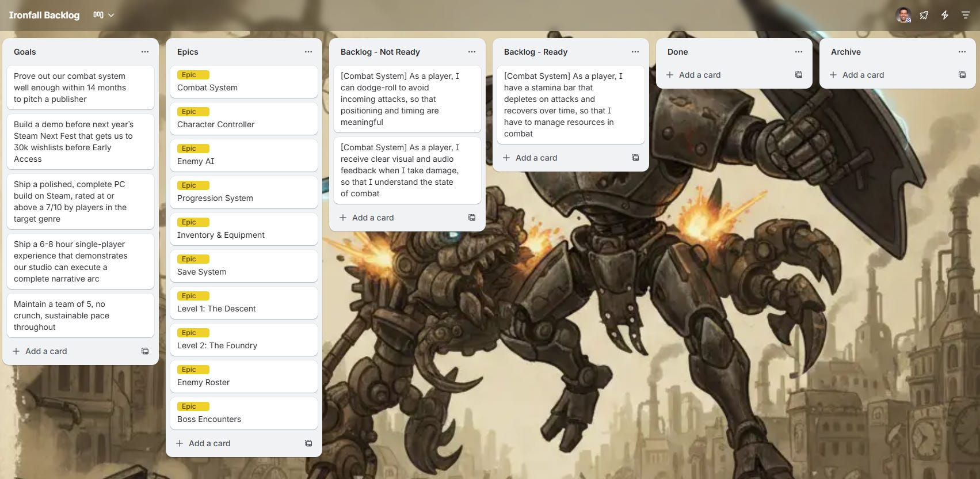Viewport: 980px width, 479px height.
Task: Add a card to the Archive list
Action: pos(889,75)
